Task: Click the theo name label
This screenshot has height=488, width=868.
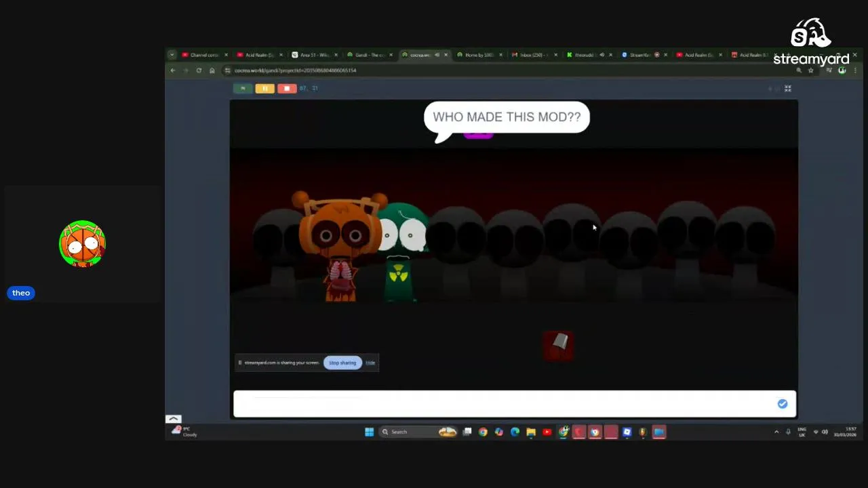Action: coord(21,293)
